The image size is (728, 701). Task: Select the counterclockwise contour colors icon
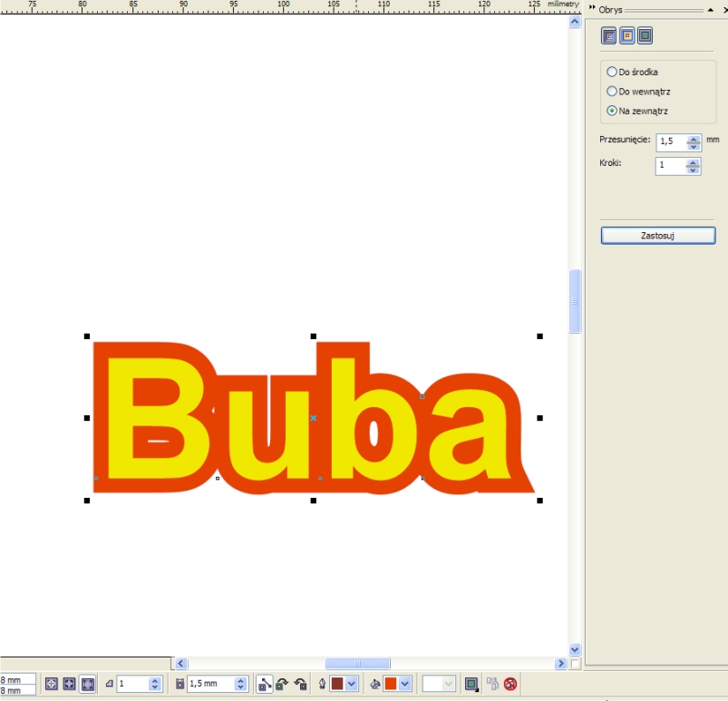coord(300,684)
